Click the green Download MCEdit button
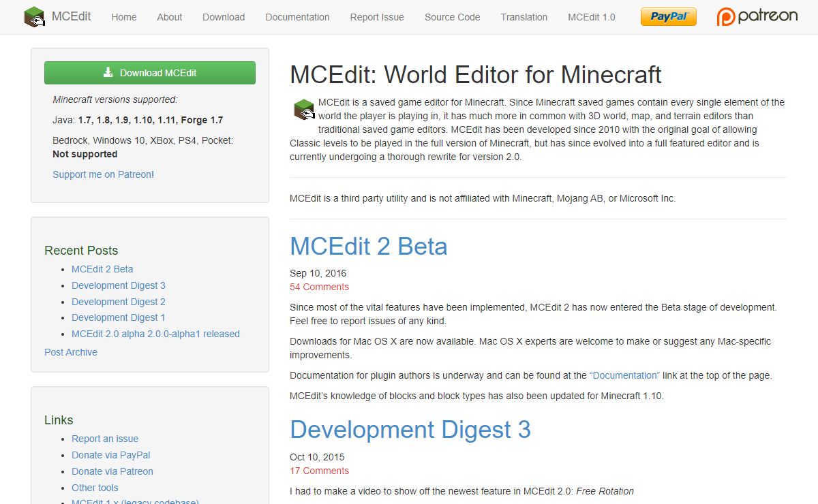 click(x=150, y=73)
